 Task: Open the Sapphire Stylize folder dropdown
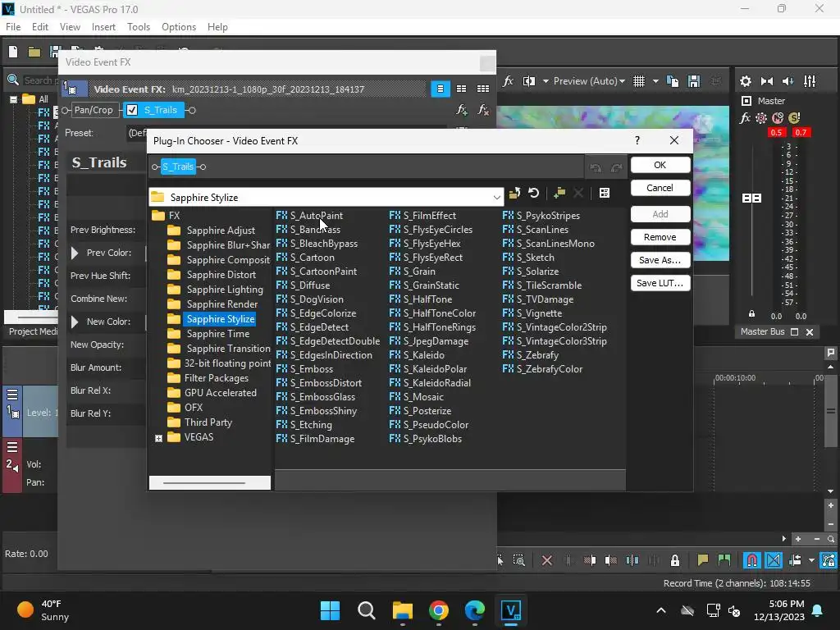click(x=496, y=197)
